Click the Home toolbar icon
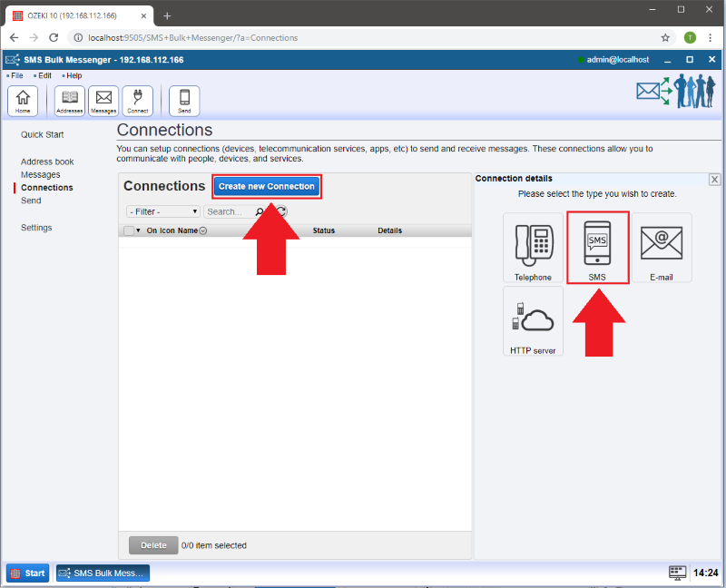This screenshot has height=588, width=726. tap(23, 101)
